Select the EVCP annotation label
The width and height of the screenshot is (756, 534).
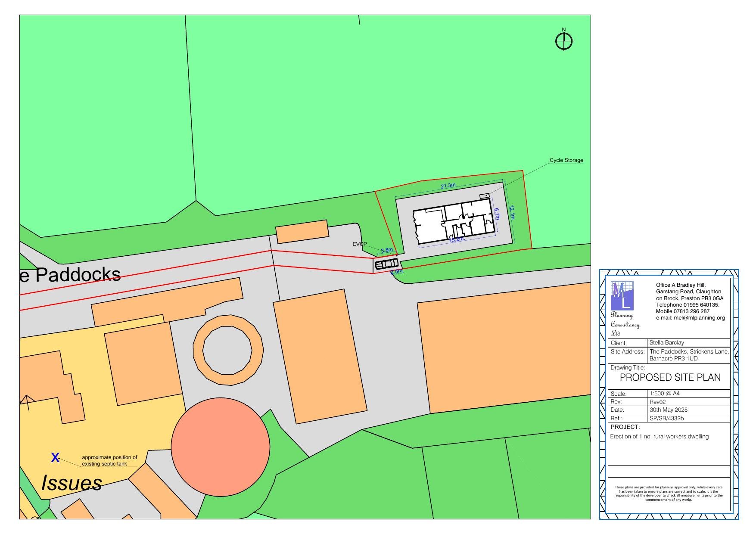click(x=359, y=244)
